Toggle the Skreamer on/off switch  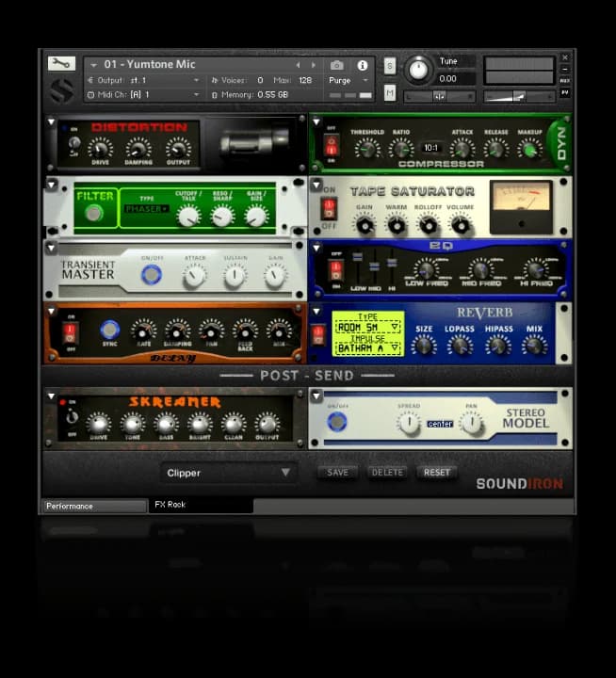[72, 417]
